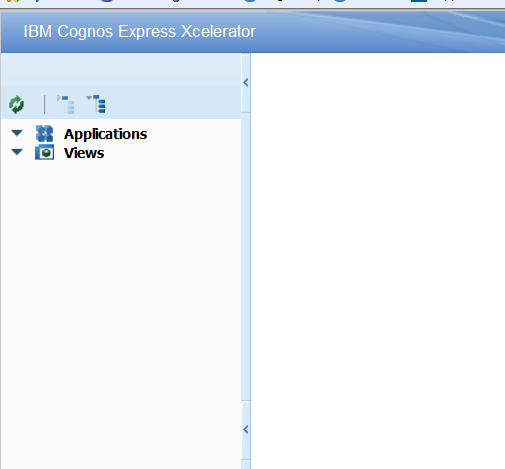Click the blue header banner swoosh area

pos(383,32)
